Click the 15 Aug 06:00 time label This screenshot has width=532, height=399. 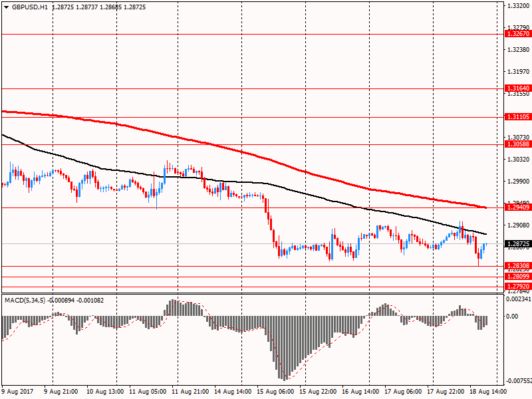pos(275,392)
